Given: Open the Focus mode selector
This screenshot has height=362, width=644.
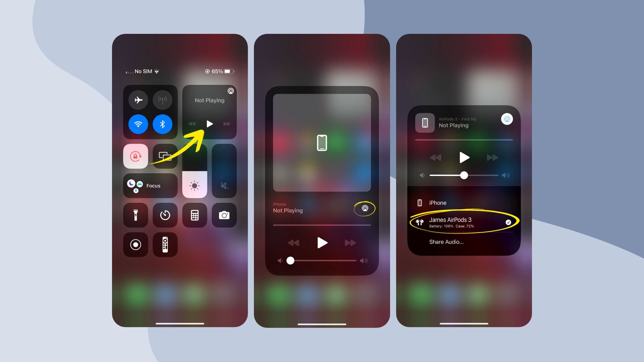Looking at the screenshot, I should (x=150, y=185).
